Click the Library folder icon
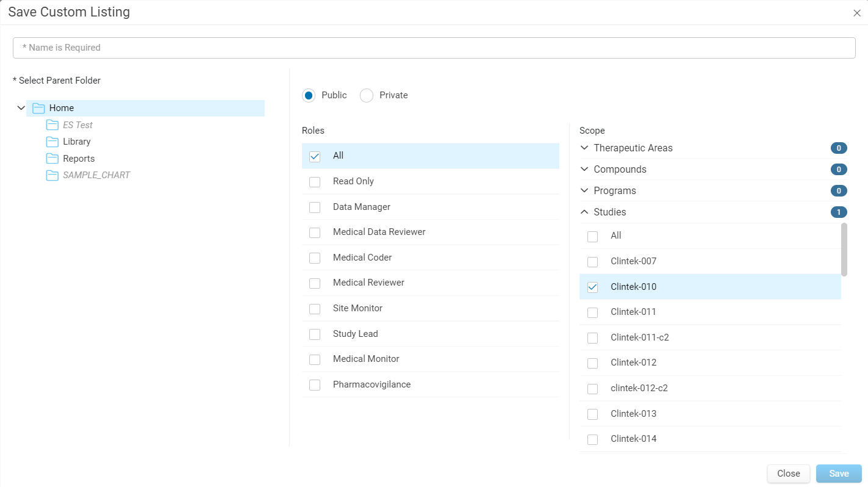 point(52,142)
